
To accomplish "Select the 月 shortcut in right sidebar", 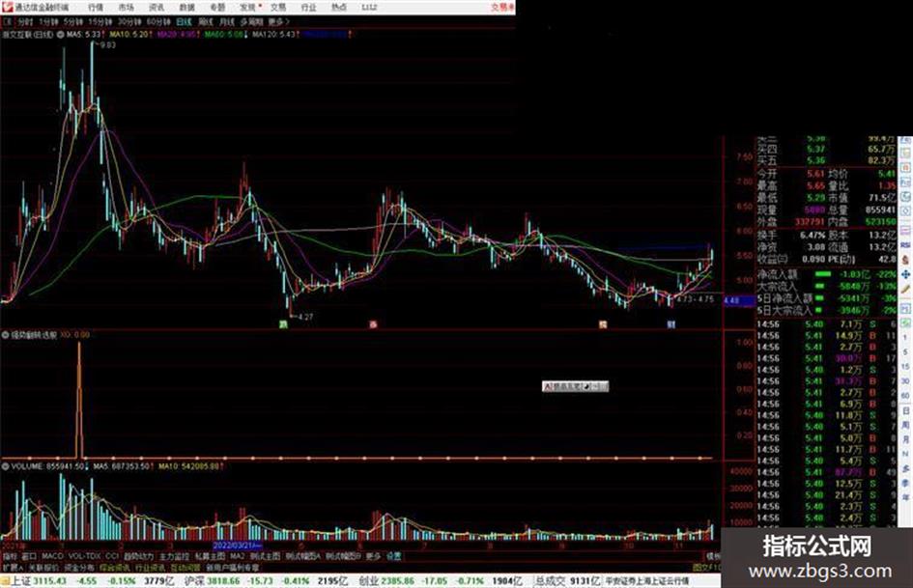I will click(x=905, y=439).
